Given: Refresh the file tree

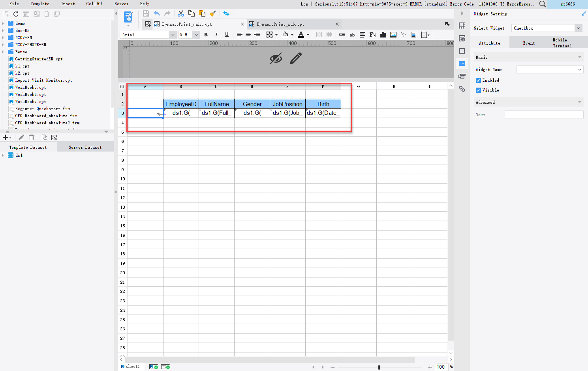Looking at the screenshot, I should coord(16,14).
